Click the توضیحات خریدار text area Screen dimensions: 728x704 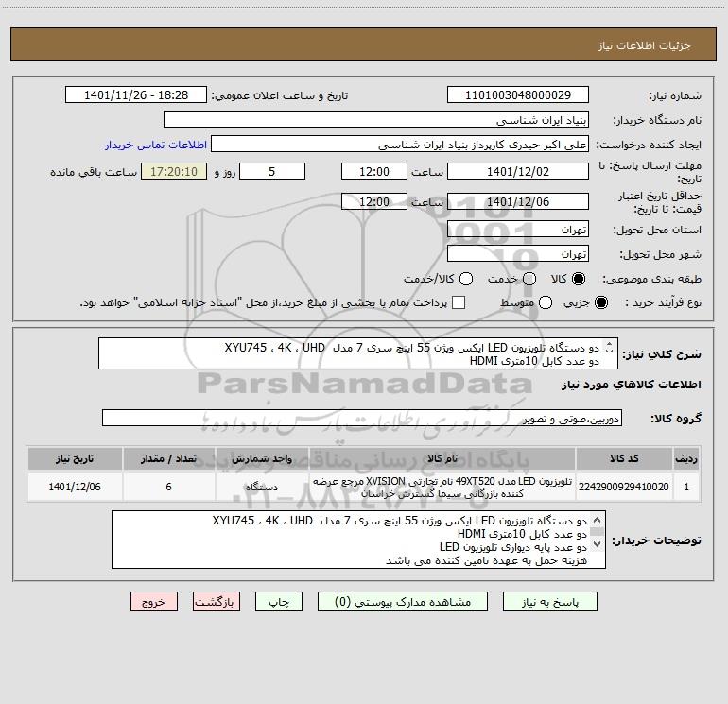pos(358,540)
